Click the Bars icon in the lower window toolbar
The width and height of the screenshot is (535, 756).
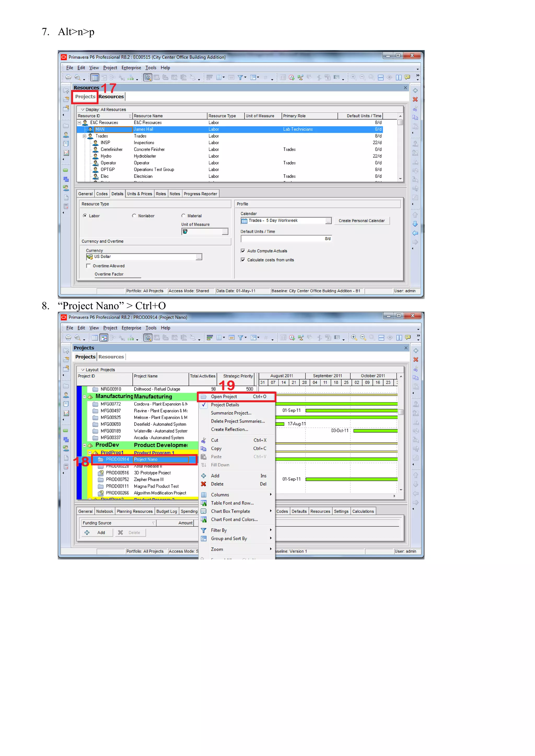click(210, 338)
